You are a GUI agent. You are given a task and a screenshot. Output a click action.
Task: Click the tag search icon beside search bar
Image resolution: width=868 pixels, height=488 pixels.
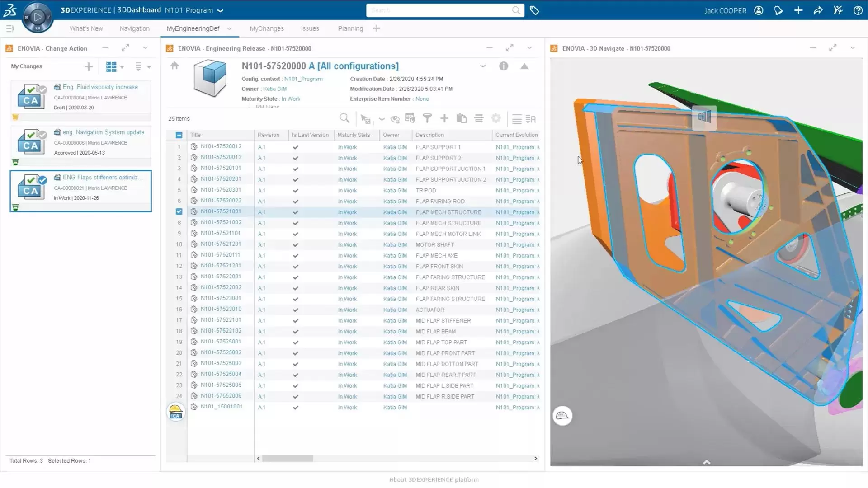tap(534, 10)
